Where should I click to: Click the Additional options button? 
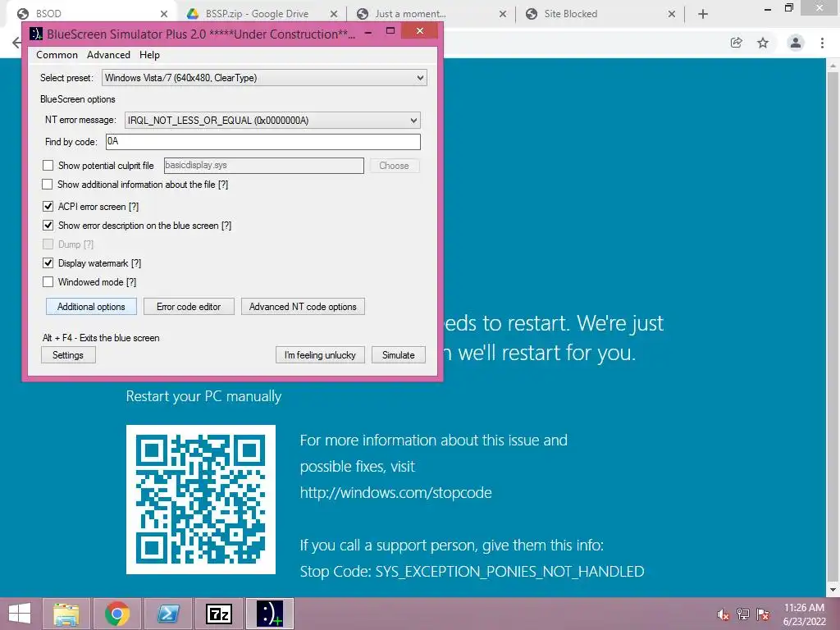coord(91,307)
